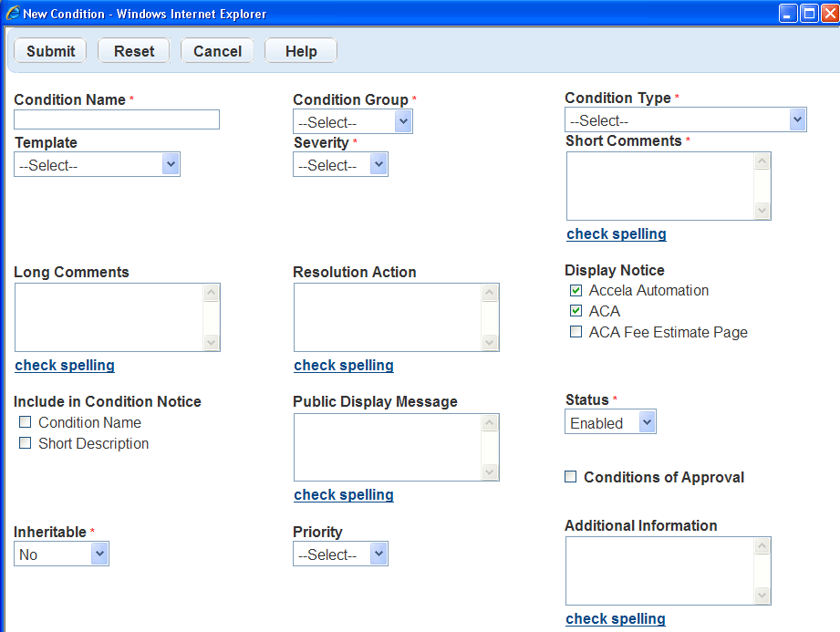Click Reset to clear the form
Screen dimensions: 840x632
[133, 51]
